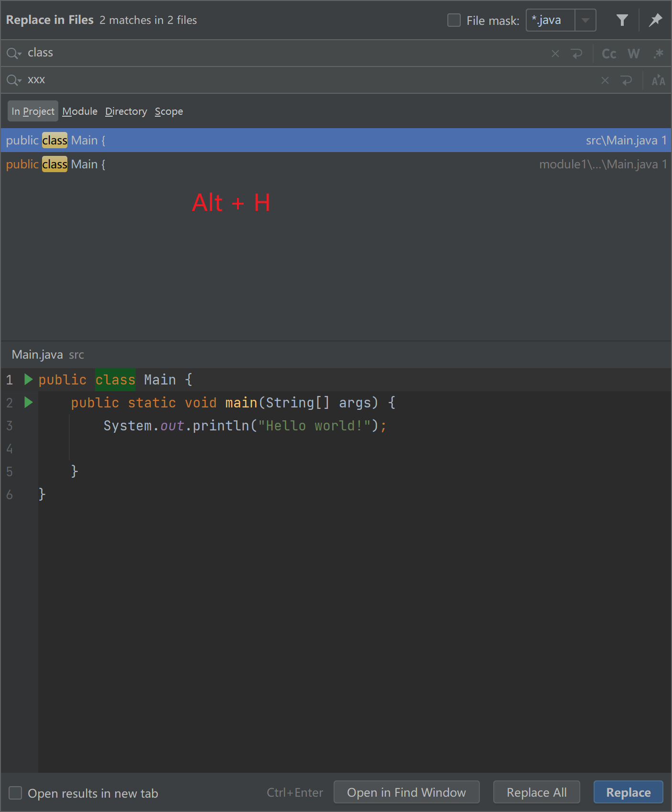Click Main.java src preview header
The width and height of the screenshot is (672, 812).
point(48,354)
